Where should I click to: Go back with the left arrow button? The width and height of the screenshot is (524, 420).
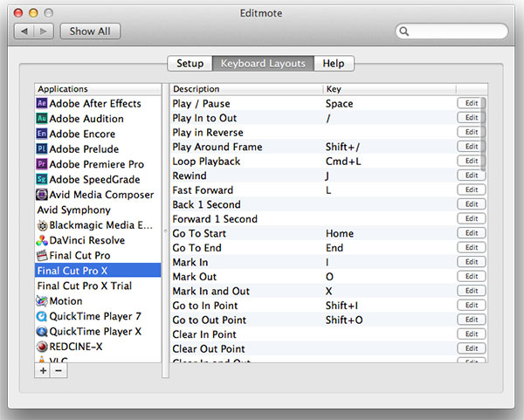tap(24, 31)
